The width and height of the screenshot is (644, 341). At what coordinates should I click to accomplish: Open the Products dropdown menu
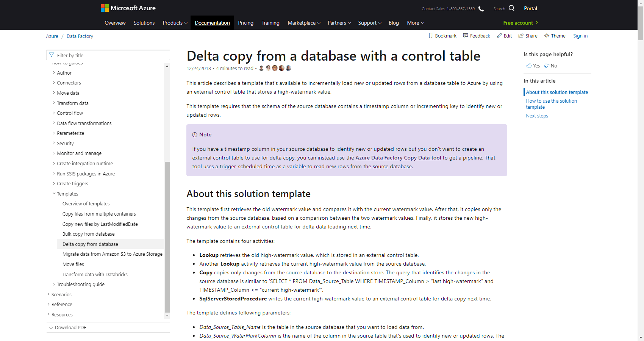tap(175, 23)
